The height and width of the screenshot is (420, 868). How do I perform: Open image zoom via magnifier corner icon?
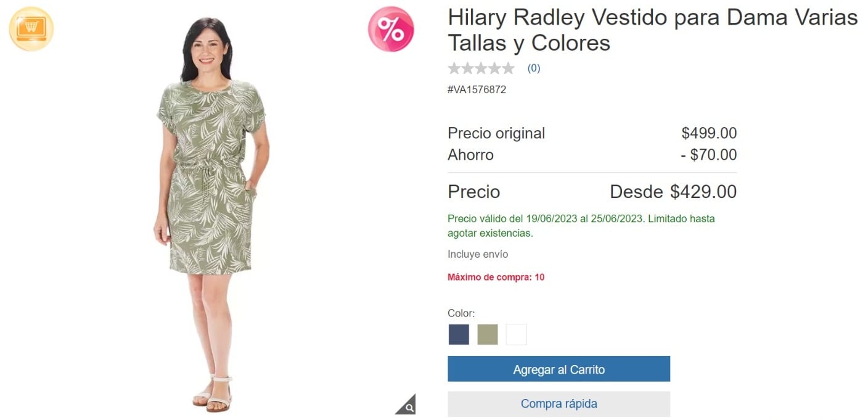[406, 405]
